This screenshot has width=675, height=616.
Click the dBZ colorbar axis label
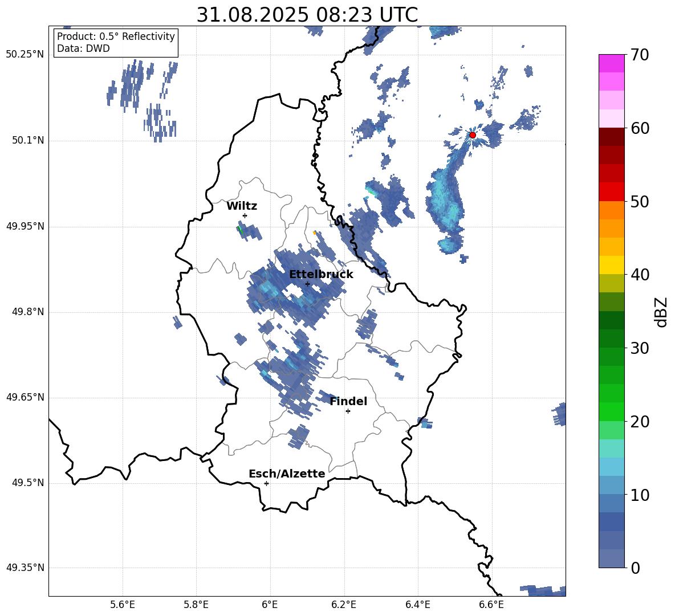tap(661, 312)
